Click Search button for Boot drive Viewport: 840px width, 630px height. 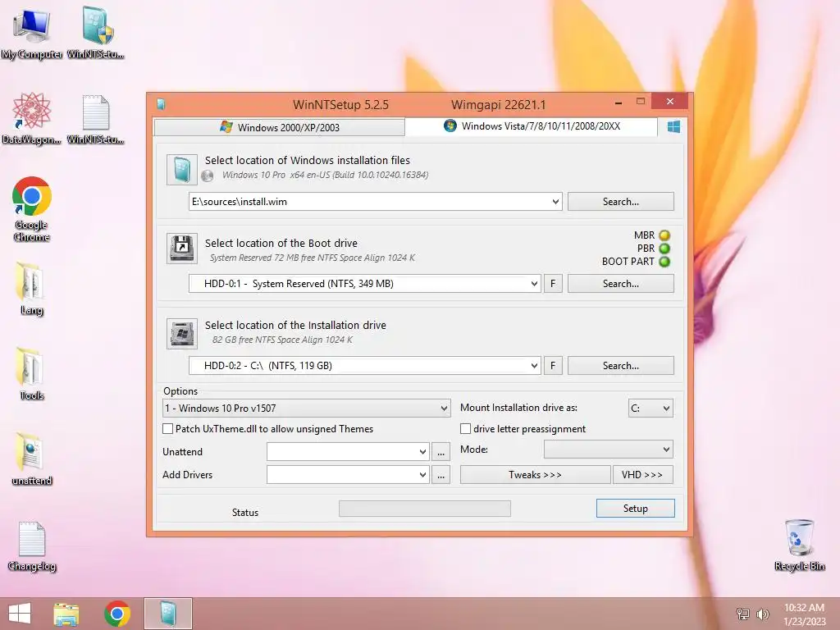coord(620,284)
